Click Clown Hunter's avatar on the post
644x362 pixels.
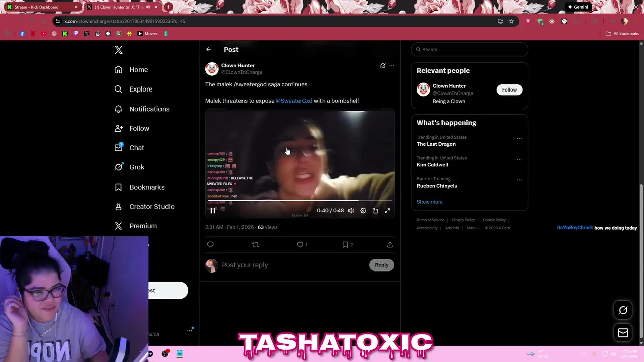click(212, 69)
